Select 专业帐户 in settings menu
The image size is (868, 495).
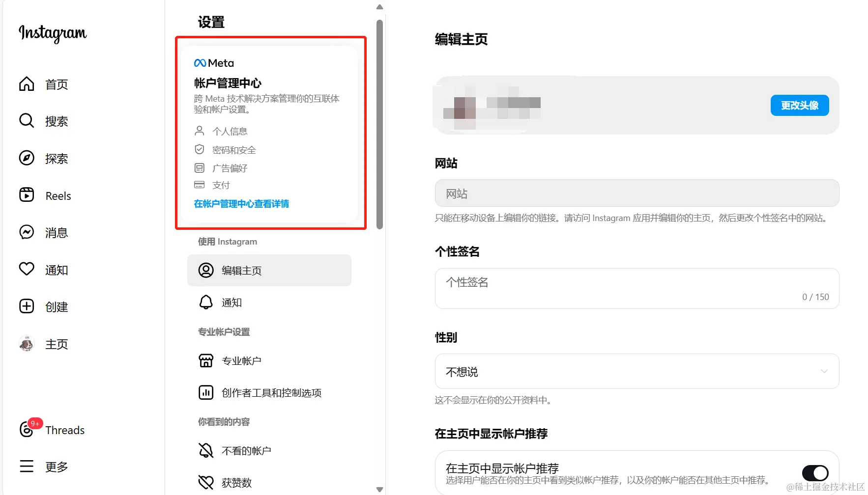pyautogui.click(x=269, y=360)
